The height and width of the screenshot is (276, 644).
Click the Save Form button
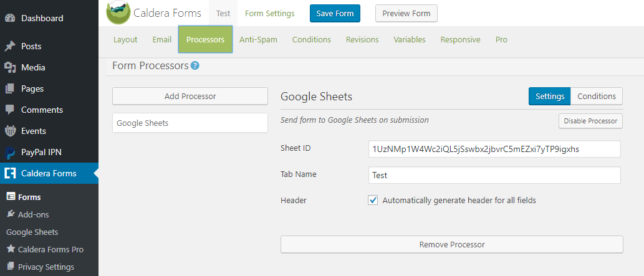[x=335, y=13]
